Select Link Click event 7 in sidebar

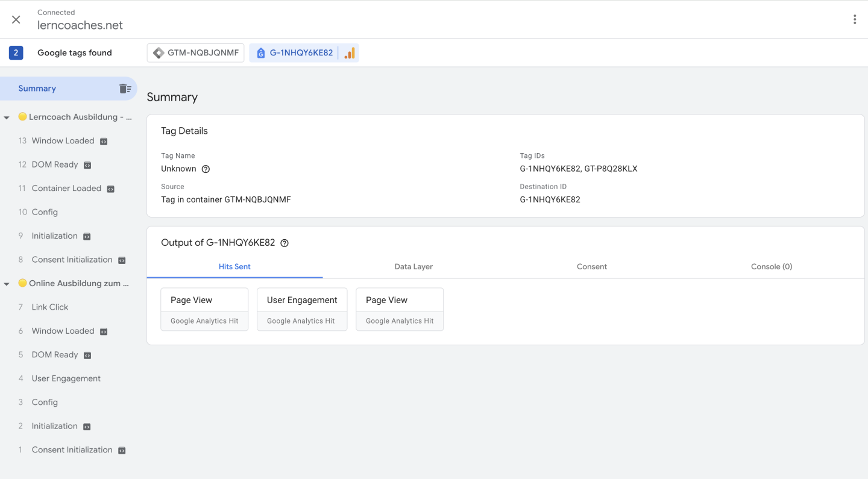point(50,307)
